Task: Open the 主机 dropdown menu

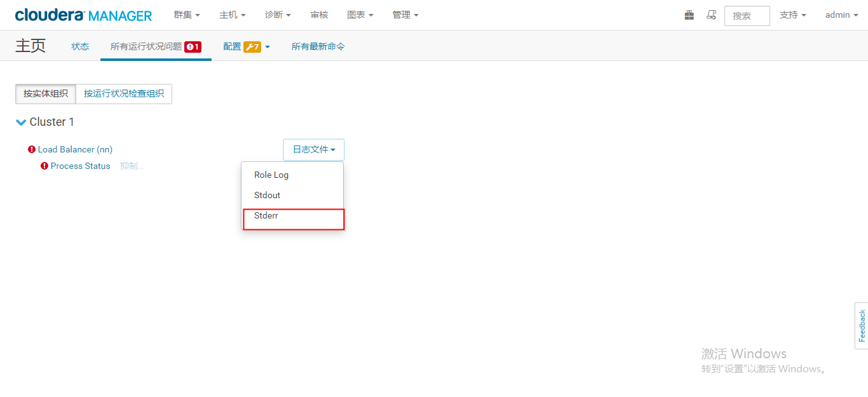Action: [233, 15]
